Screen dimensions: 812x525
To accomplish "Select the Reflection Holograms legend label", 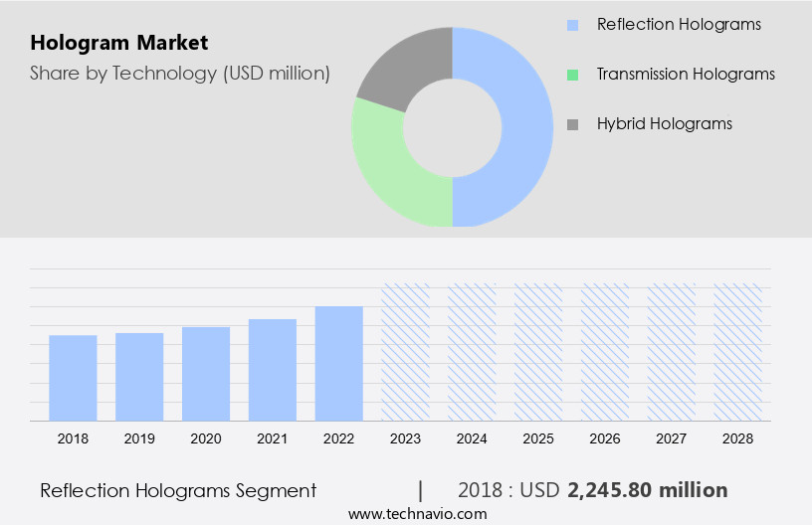I will (679, 24).
